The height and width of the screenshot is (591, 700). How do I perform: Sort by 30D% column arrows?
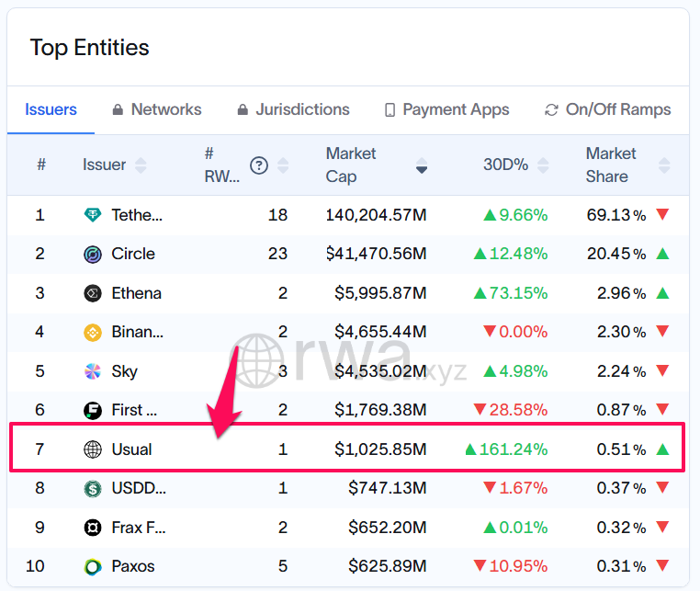tap(543, 165)
